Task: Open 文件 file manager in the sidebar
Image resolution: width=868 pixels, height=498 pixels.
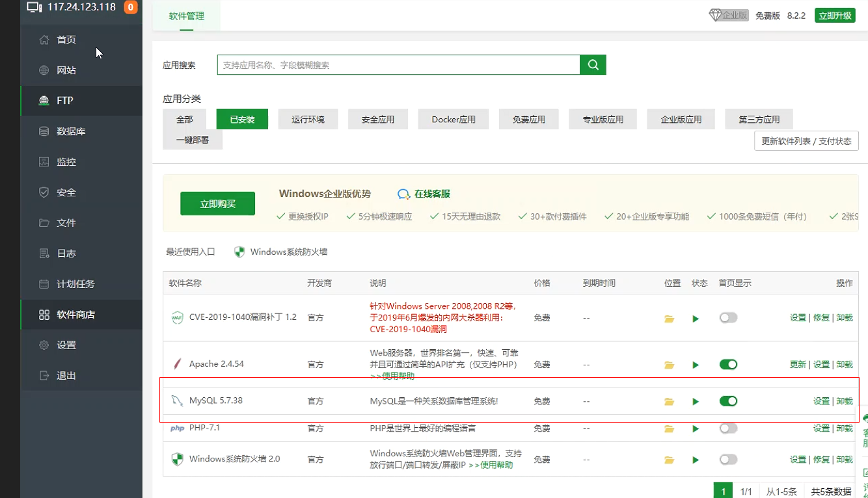Action: (x=81, y=223)
